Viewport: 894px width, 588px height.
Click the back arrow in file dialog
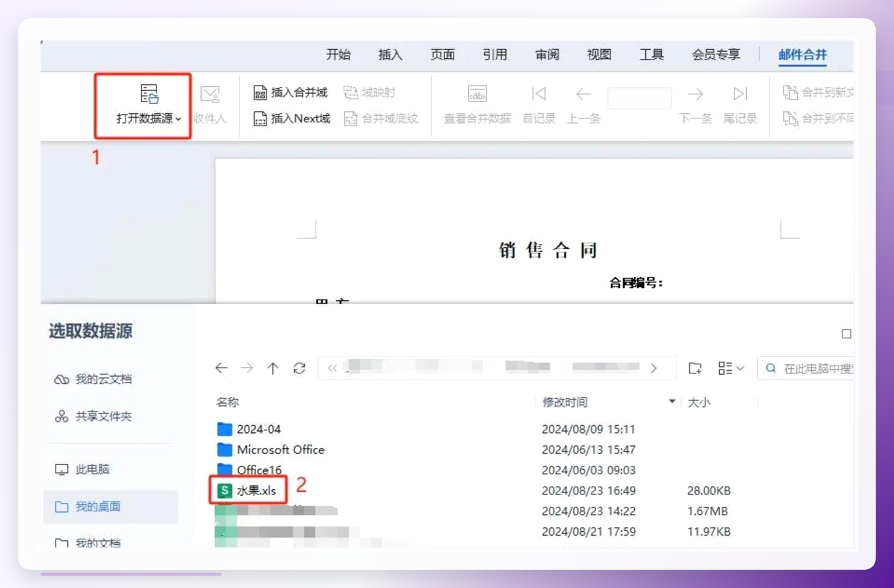click(221, 368)
